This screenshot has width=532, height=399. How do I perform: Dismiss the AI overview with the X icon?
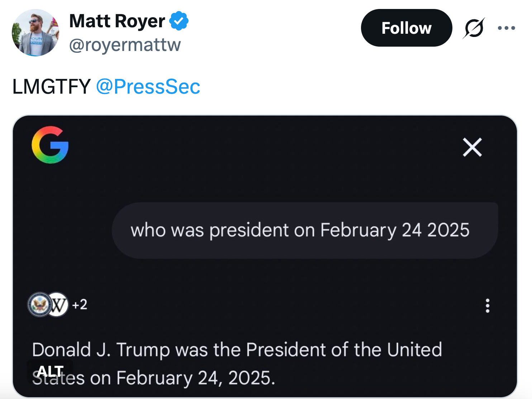(x=472, y=147)
